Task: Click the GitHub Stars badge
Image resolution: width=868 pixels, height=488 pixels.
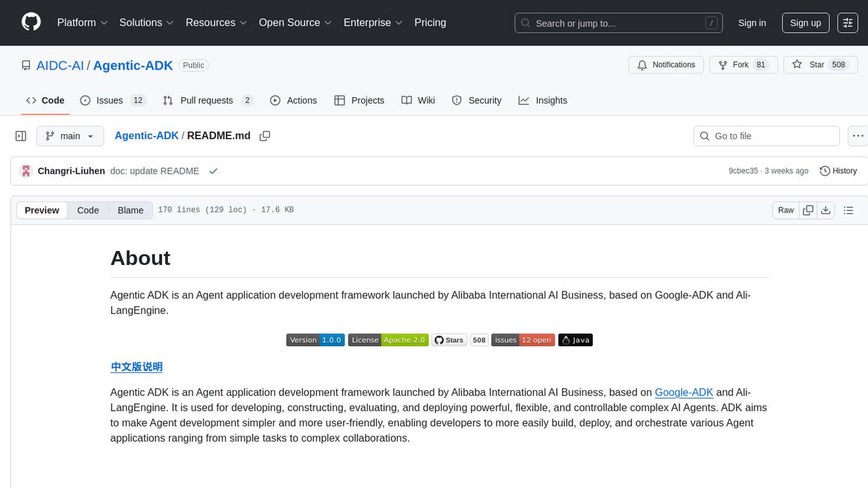Action: pos(449,340)
